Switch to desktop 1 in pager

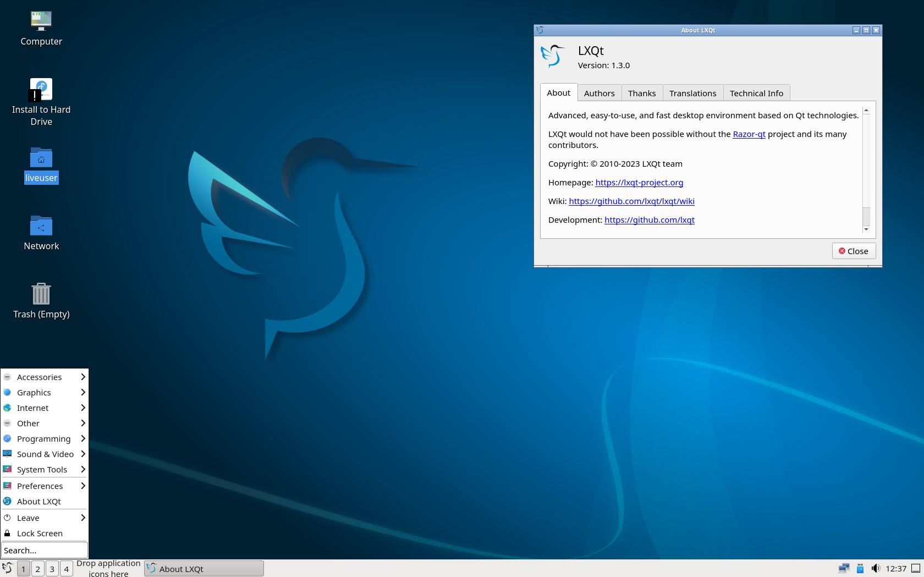(24, 569)
